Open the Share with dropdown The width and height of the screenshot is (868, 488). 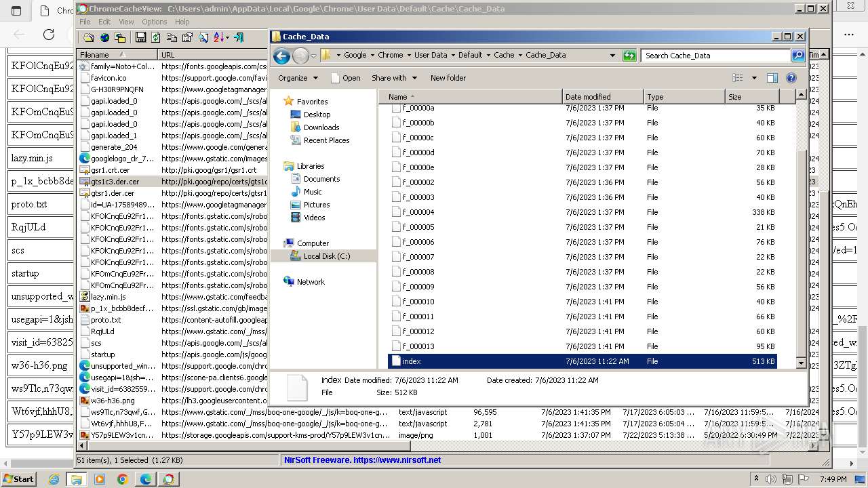point(394,78)
